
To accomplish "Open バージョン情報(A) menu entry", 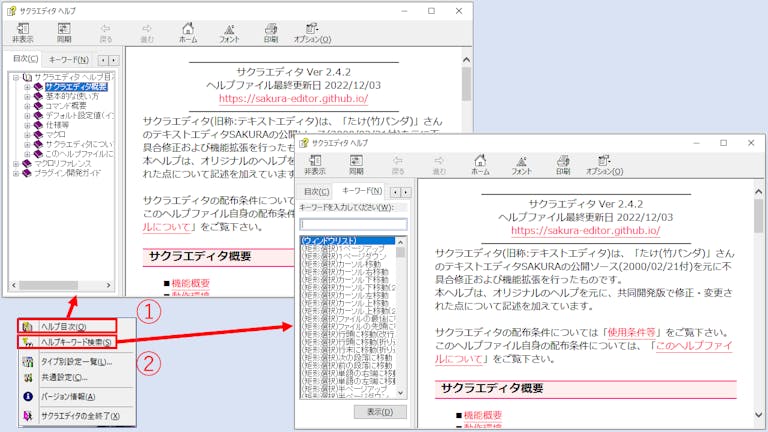I will [76, 397].
